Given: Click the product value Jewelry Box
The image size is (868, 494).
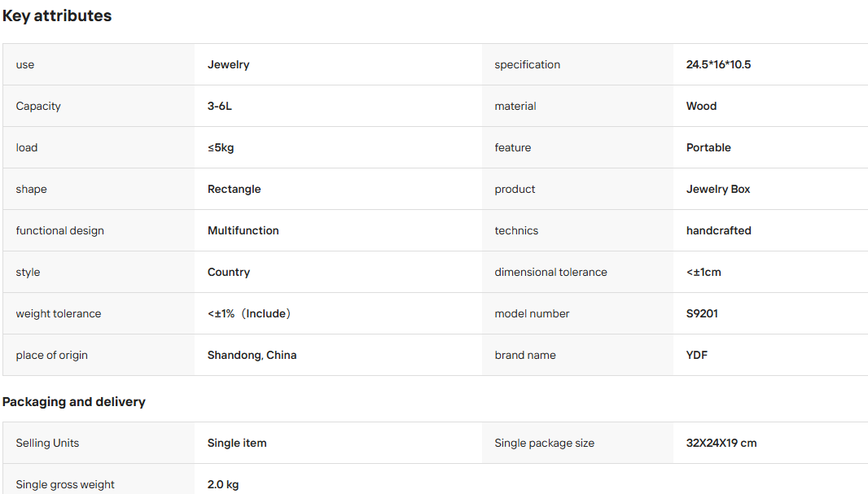Looking at the screenshot, I should point(718,189).
